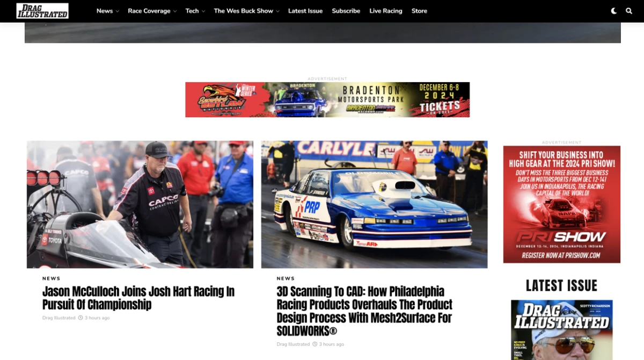Expand The Wes Buck Show dropdown chevron
The image size is (644, 360).
(277, 11)
